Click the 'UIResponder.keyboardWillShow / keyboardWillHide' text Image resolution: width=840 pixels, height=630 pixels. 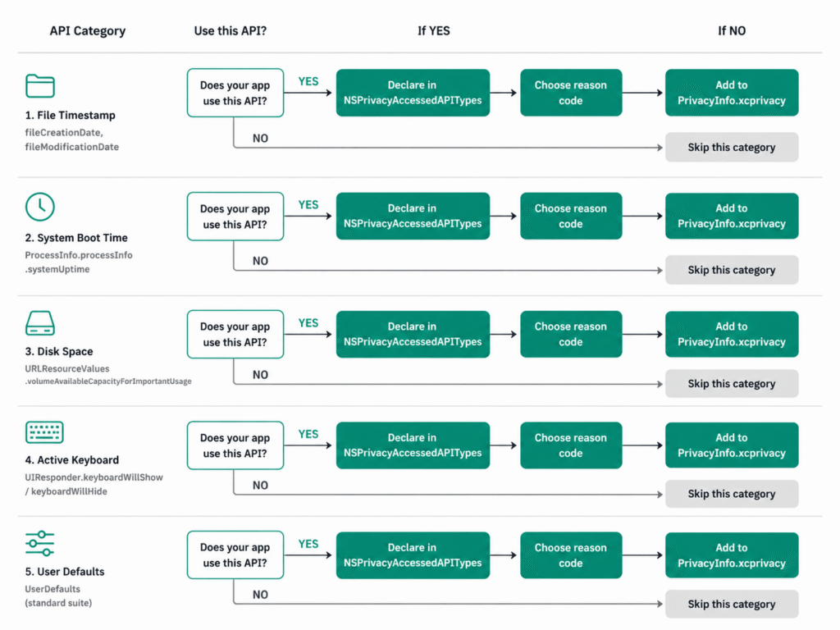94,484
